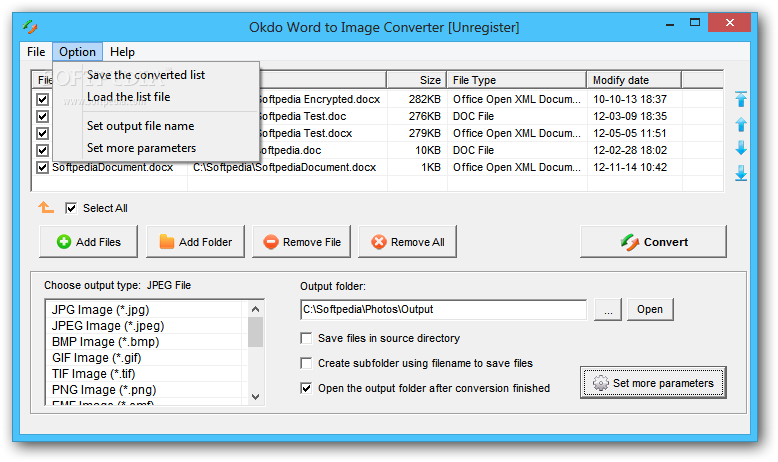The image size is (778, 462).
Task: Choose Set more parameters from Option menu
Action: [x=156, y=148]
